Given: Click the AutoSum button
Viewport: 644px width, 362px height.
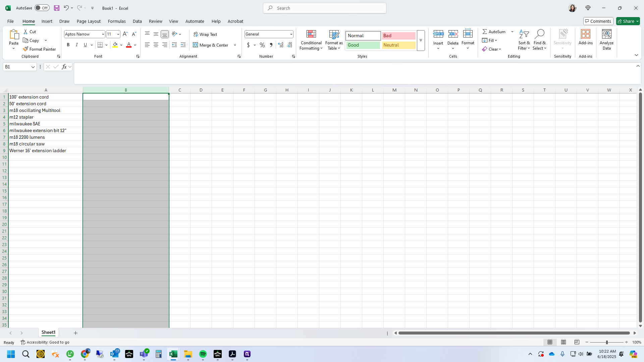Looking at the screenshot, I should tap(494, 32).
